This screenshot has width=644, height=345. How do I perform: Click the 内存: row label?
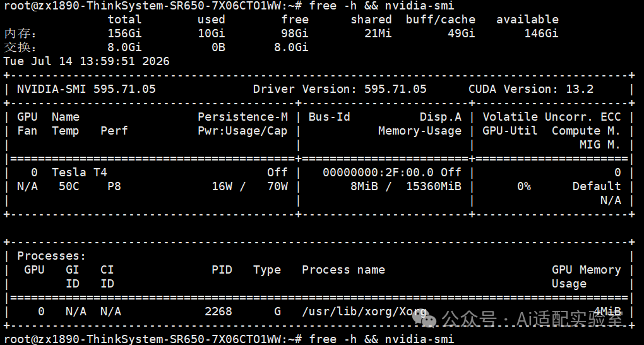[20, 33]
